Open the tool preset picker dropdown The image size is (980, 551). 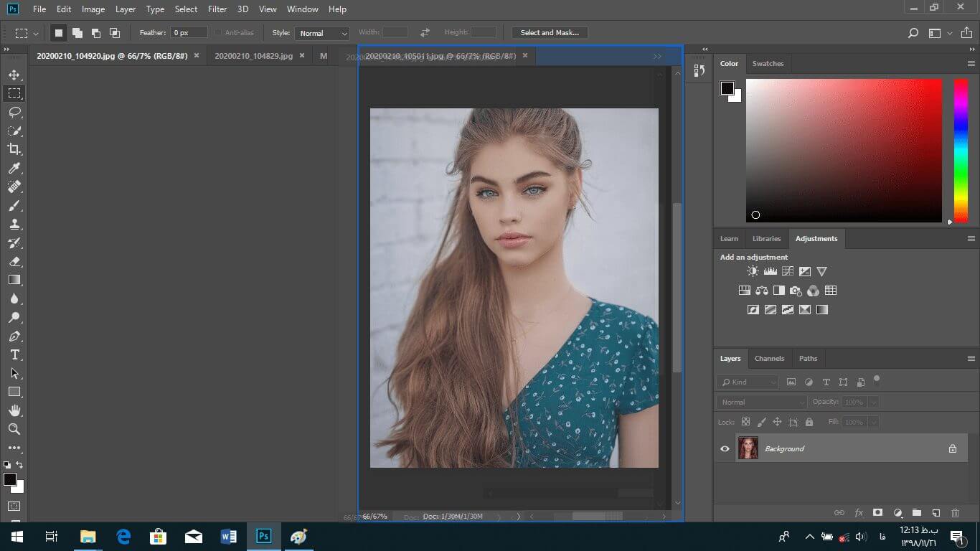click(34, 33)
